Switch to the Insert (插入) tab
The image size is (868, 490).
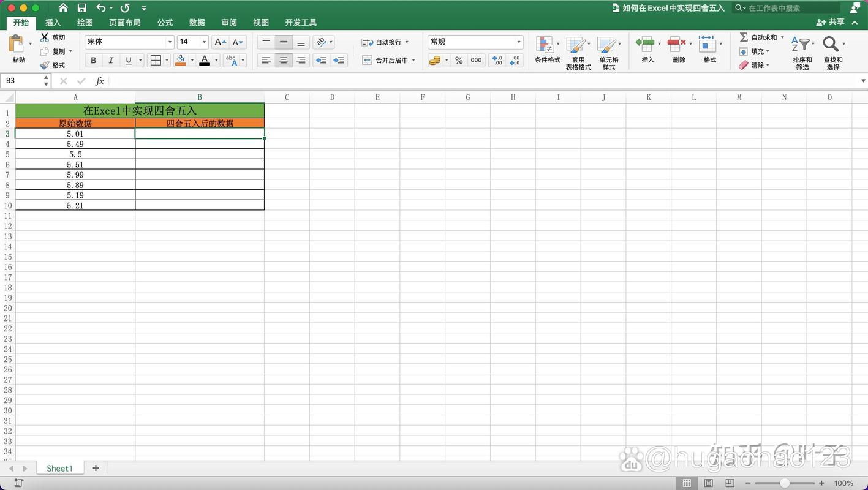(53, 23)
